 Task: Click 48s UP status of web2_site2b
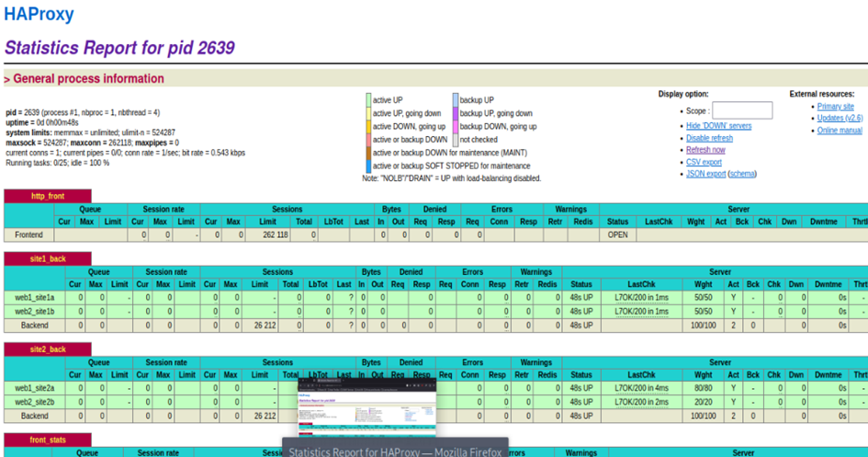[581, 402]
